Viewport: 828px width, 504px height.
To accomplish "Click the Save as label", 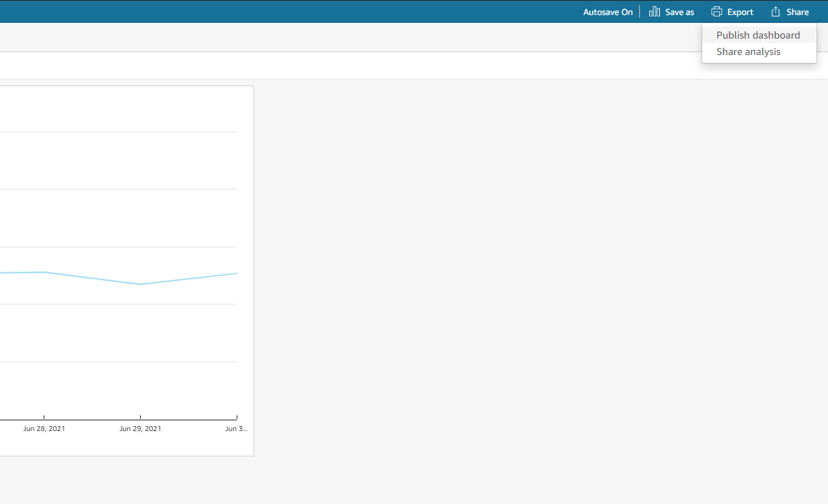I will (x=679, y=12).
